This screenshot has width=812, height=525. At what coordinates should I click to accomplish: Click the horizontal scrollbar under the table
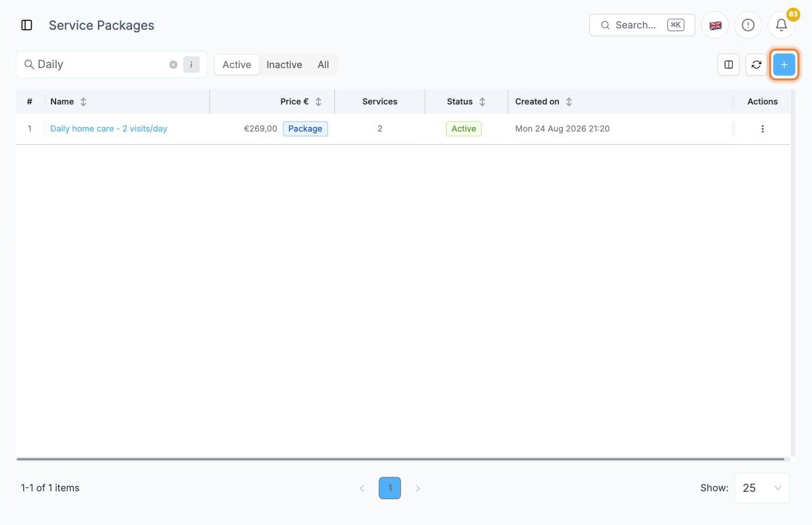tap(400, 459)
